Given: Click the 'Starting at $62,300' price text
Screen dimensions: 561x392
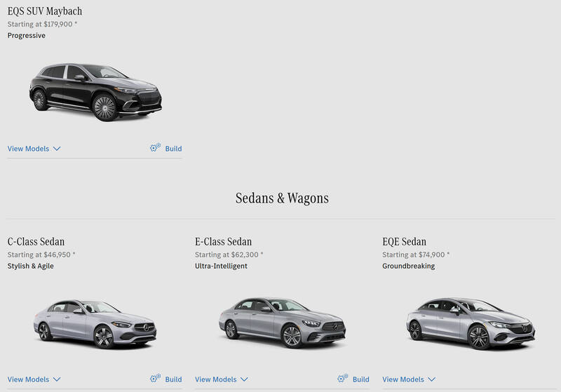Looking at the screenshot, I should [x=229, y=255].
